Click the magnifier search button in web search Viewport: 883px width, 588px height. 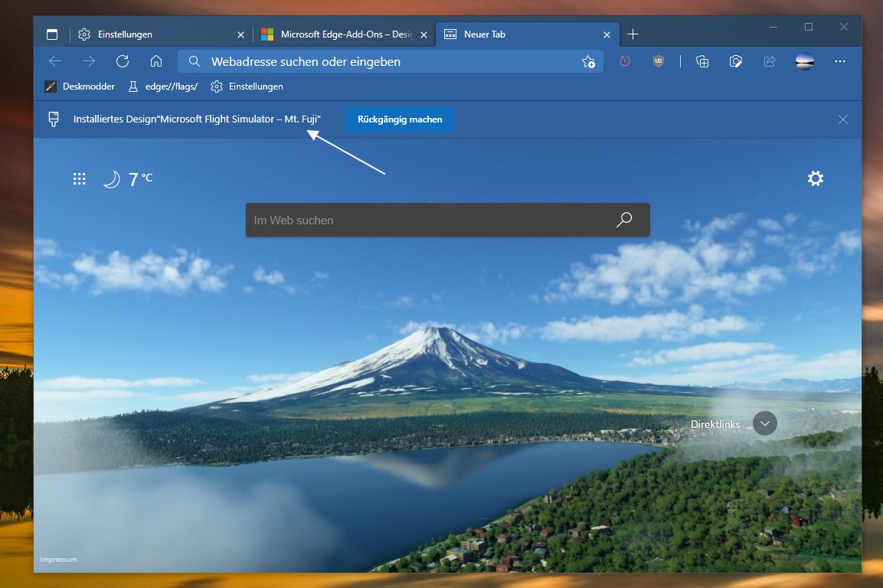click(624, 220)
